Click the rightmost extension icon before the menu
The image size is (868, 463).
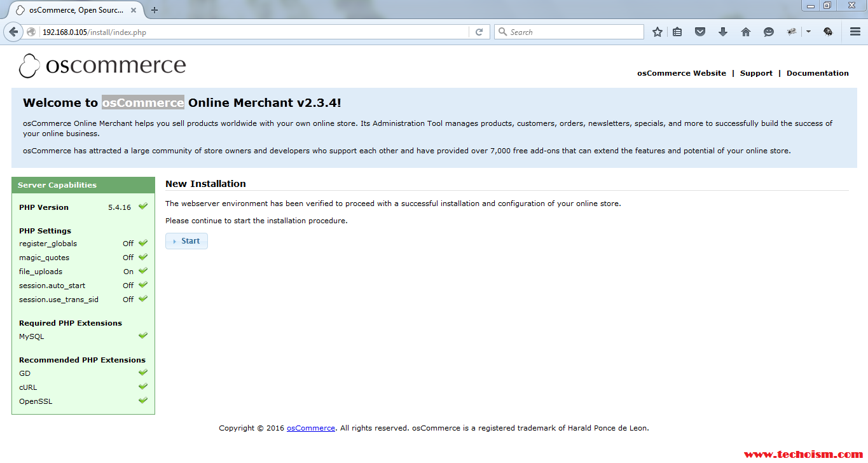[x=827, y=31]
